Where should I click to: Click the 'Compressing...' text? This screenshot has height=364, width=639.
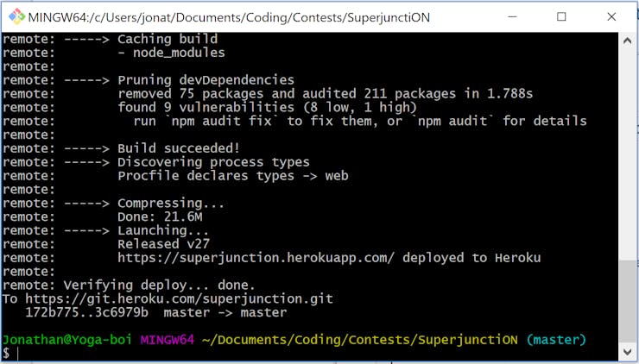point(171,204)
